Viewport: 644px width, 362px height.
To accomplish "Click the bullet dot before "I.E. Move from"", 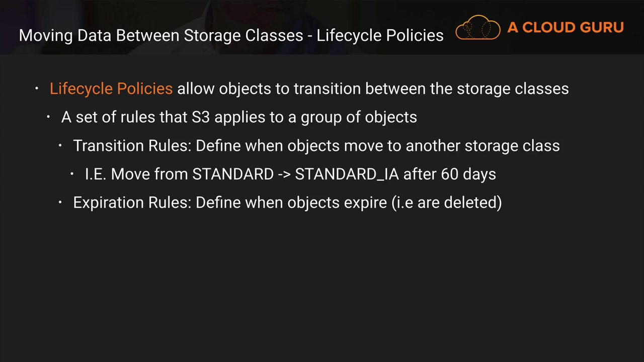I will point(72,174).
